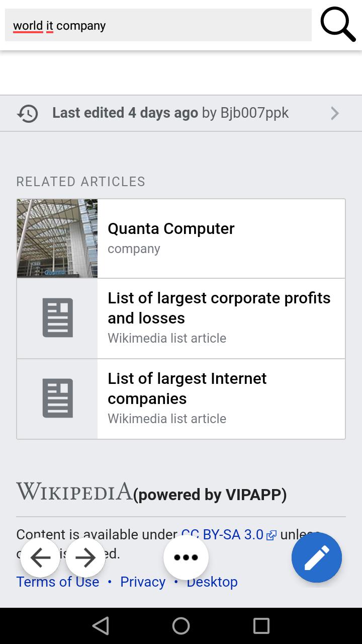
Task: Tap the Android home circle button
Action: coord(181,626)
